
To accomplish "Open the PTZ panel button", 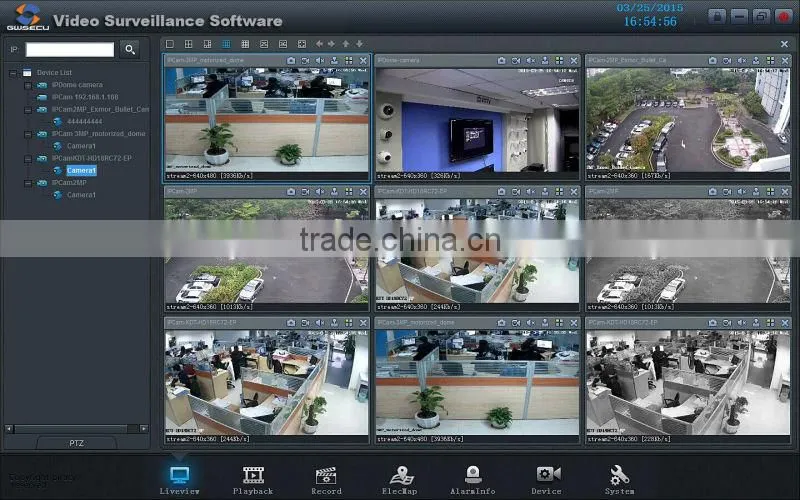I will pos(77,443).
